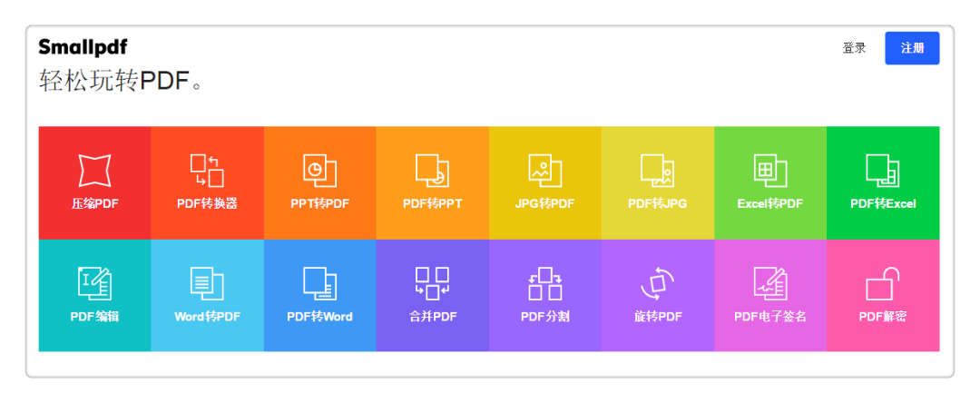Viewport: 980px width, 403px height.
Task: Open the JPG转PDF image icon
Action: pos(544,170)
